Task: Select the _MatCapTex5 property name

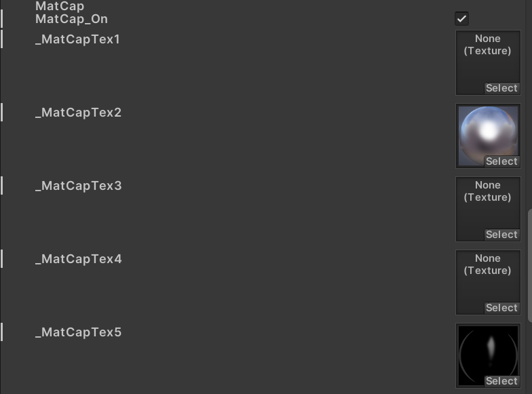Action: point(78,332)
